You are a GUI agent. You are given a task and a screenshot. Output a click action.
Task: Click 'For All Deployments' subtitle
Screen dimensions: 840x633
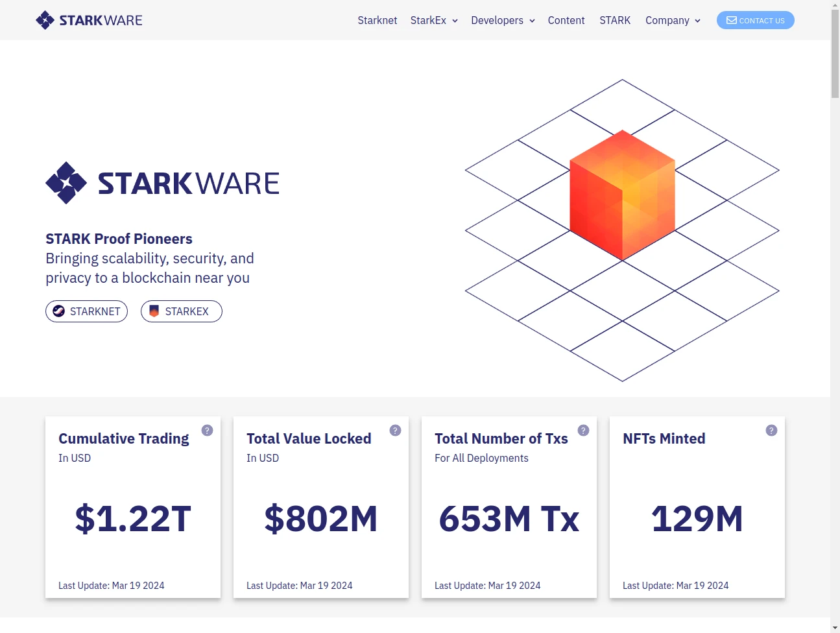point(481,458)
